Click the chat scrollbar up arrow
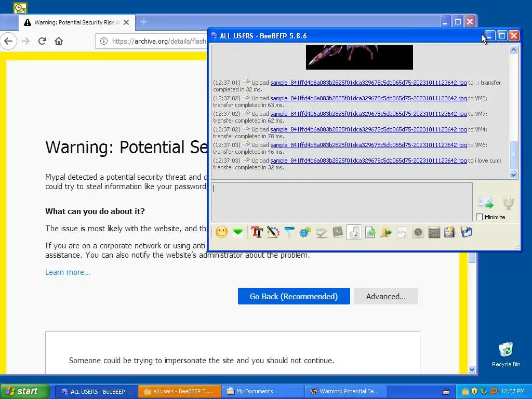Screen dimensions: 532x399 click(x=513, y=50)
